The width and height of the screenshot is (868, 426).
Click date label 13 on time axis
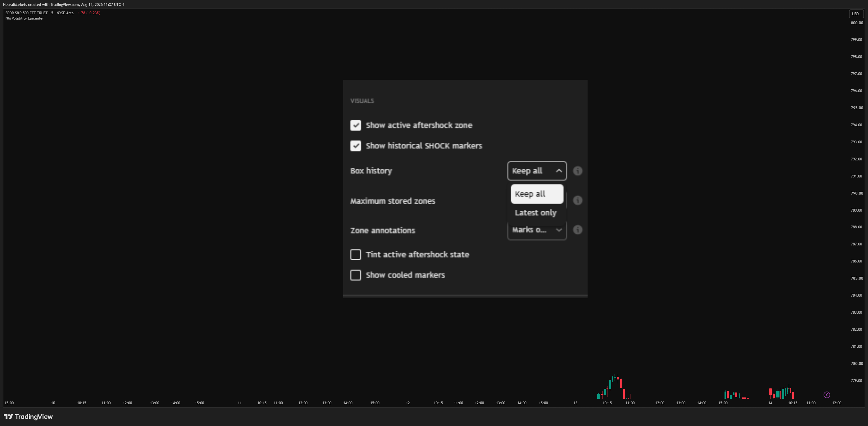(x=575, y=403)
